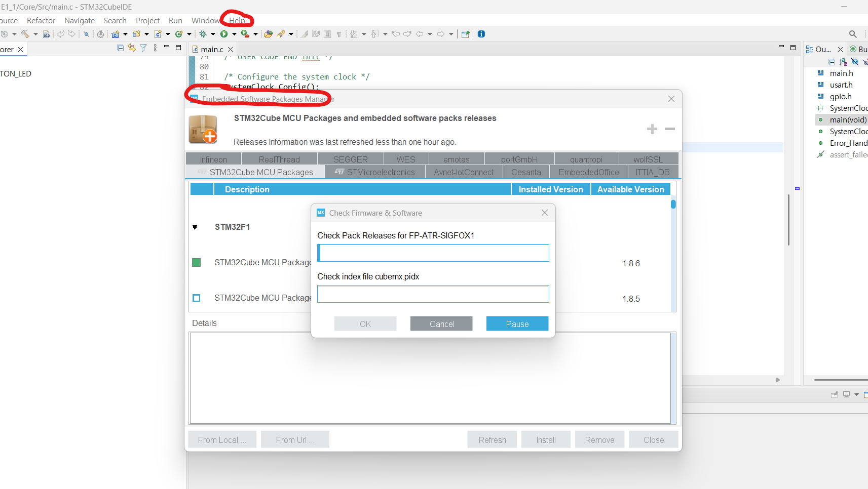Click the new C source file icon

[x=158, y=34]
